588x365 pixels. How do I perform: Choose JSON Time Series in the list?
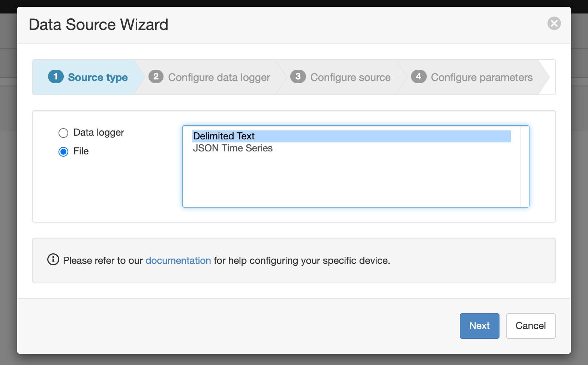click(232, 148)
